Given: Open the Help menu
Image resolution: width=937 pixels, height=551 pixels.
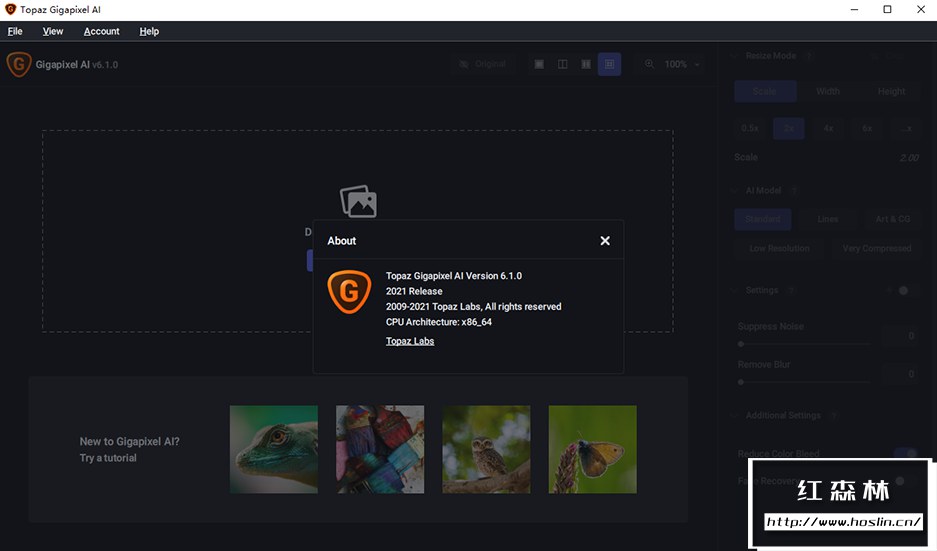Looking at the screenshot, I should click(149, 31).
